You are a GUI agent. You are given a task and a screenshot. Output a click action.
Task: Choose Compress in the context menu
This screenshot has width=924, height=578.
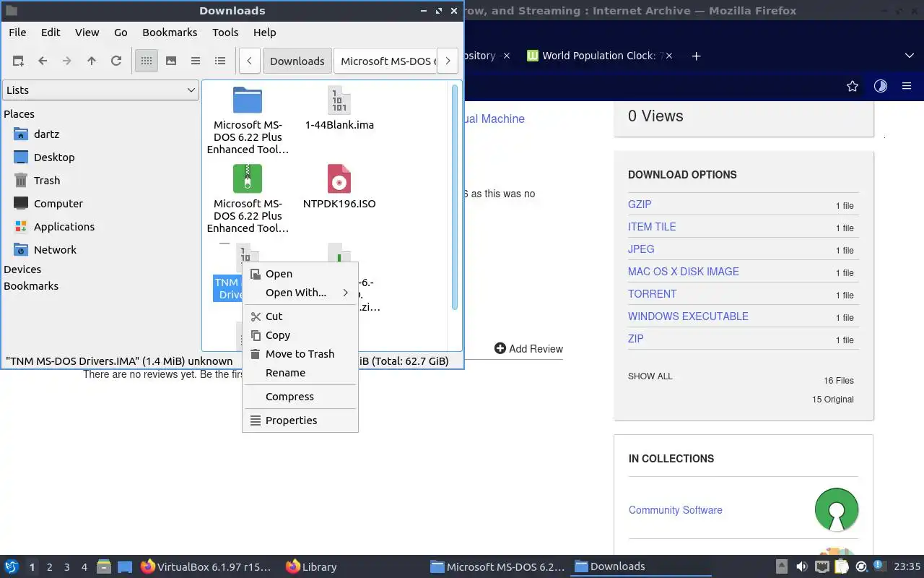click(x=300, y=397)
